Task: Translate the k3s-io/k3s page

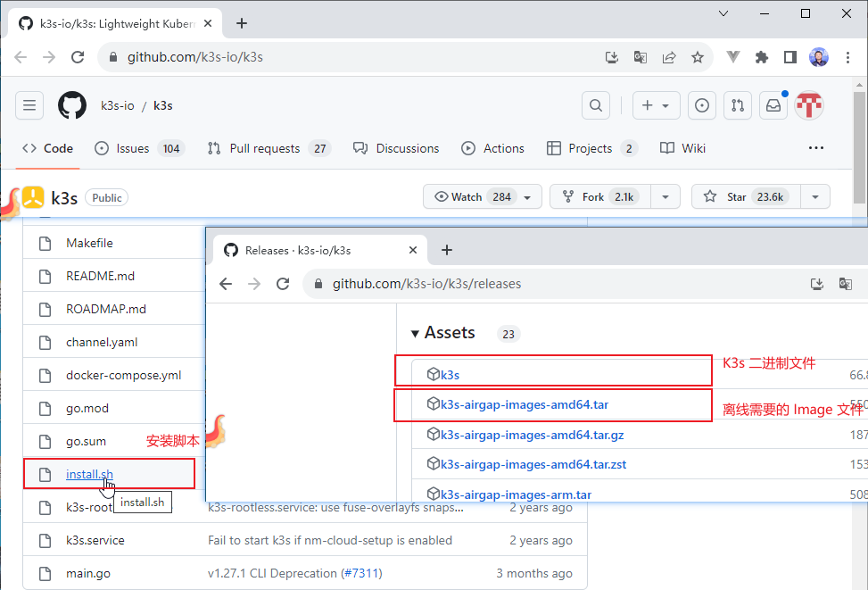Action: (x=641, y=57)
